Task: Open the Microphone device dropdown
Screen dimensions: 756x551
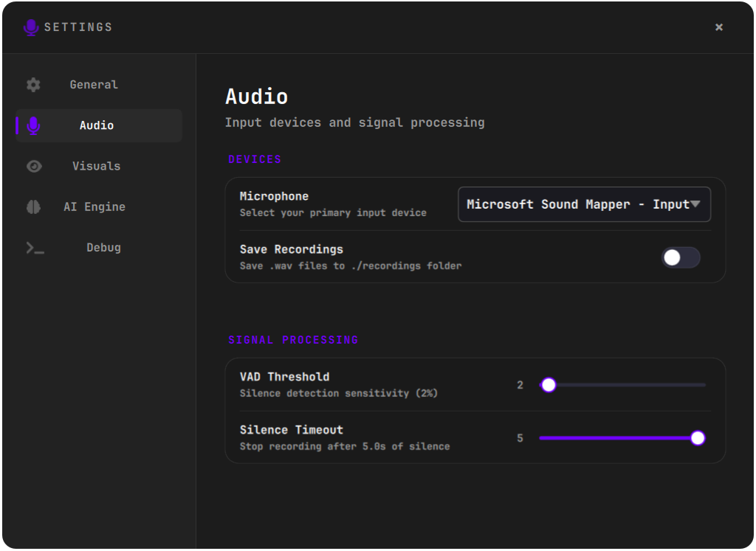Action: [x=584, y=204]
